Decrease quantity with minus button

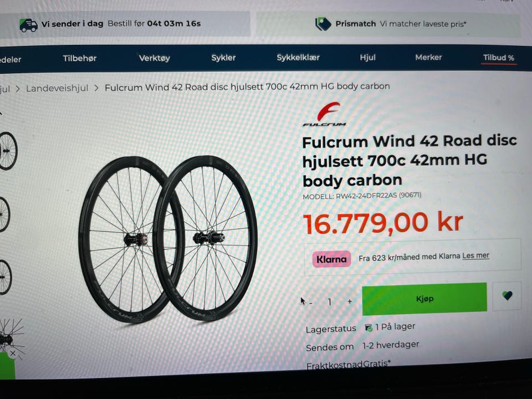click(311, 302)
